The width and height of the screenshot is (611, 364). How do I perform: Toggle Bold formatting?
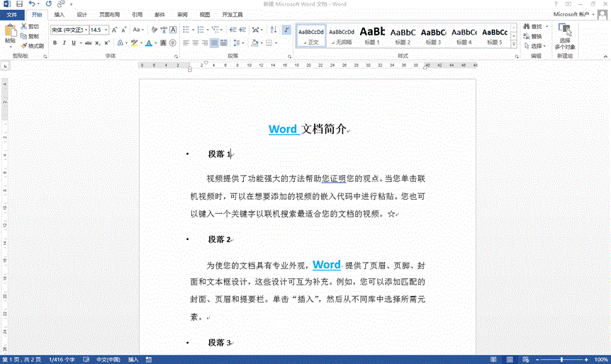(x=55, y=43)
